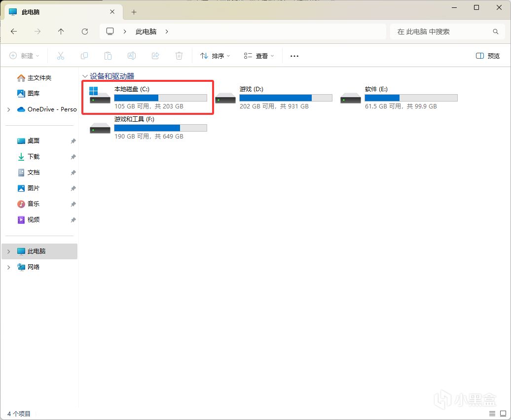Screen dimensions: 511x420
Task: Open the 查看 view dropdown
Action: point(259,56)
